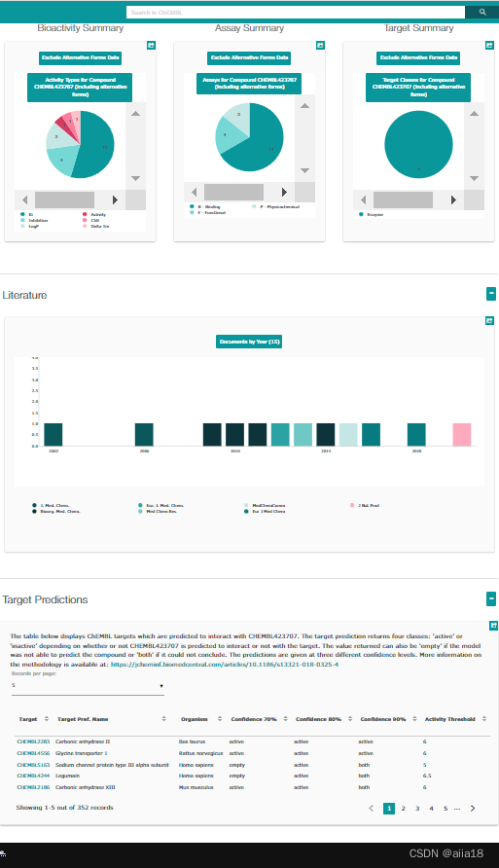499x868 pixels.
Task: Go to next page of predictions
Action: tap(473, 809)
